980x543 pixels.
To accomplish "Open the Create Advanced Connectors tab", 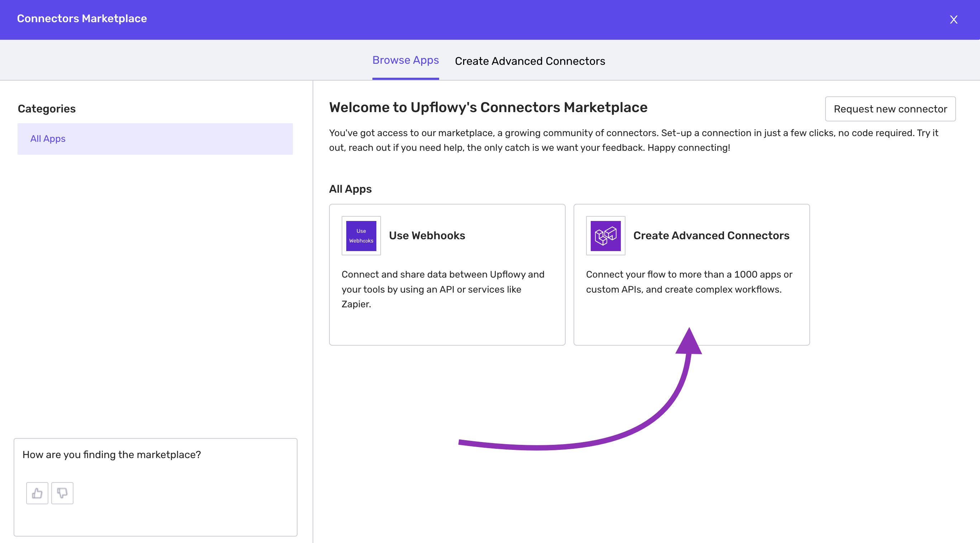I will (530, 61).
